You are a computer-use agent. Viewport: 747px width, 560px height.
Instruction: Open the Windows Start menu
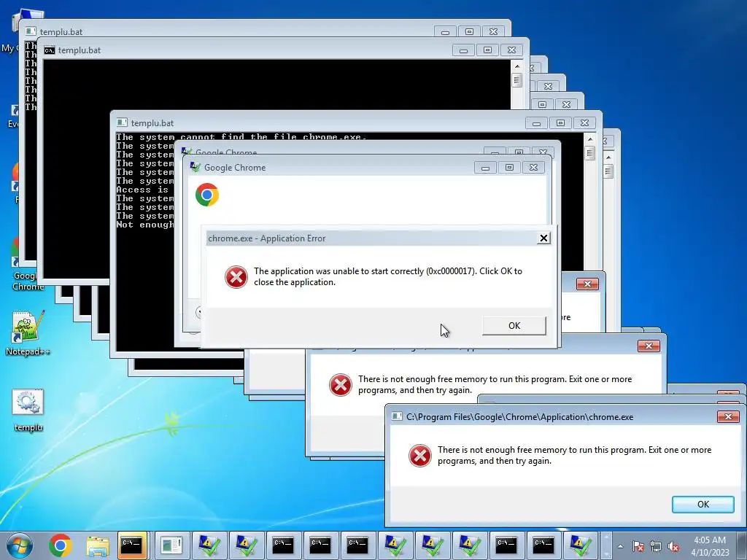[20, 545]
